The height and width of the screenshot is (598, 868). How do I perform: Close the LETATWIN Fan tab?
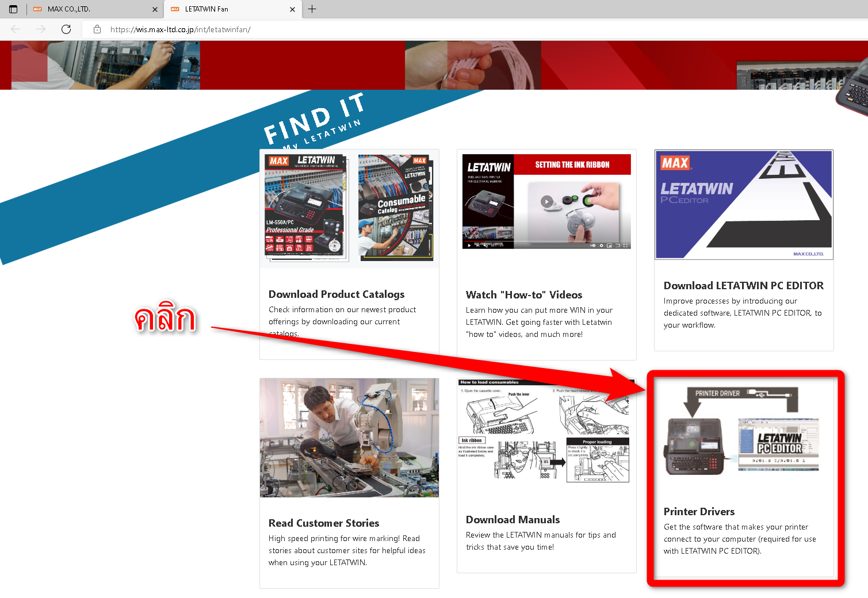(x=292, y=9)
